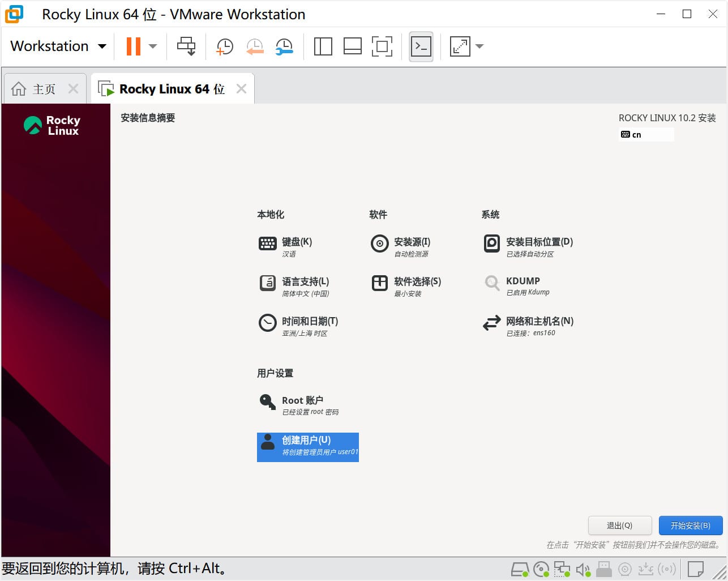The height and width of the screenshot is (581, 728).
Task: Open the KDUMP settings
Action: pyautogui.click(x=516, y=285)
